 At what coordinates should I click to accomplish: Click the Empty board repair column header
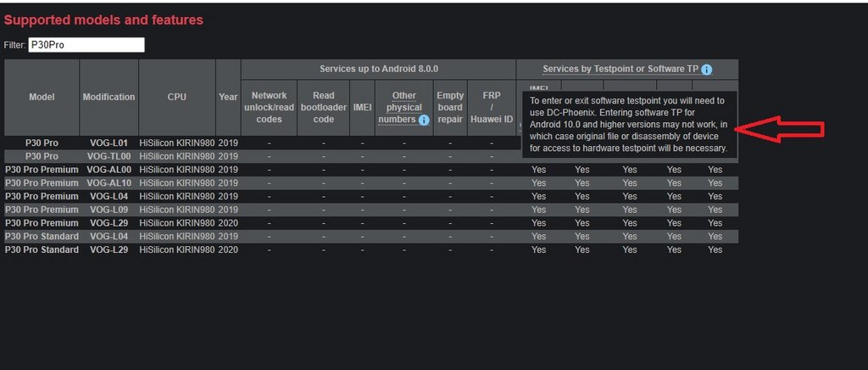(450, 108)
